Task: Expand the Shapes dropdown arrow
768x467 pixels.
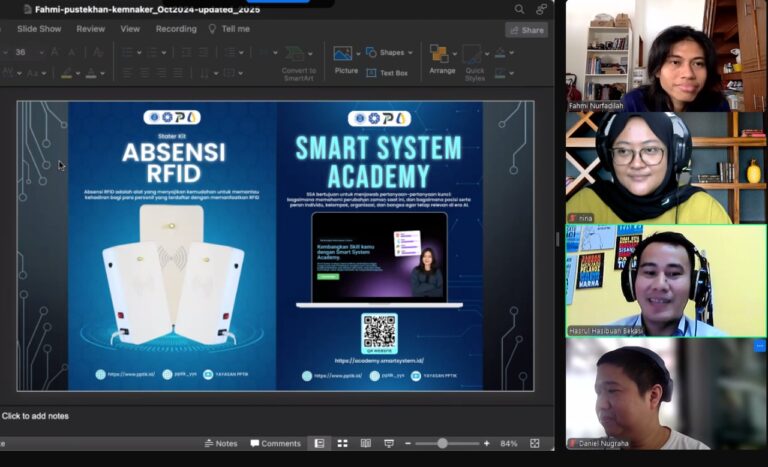Action: [x=410, y=52]
